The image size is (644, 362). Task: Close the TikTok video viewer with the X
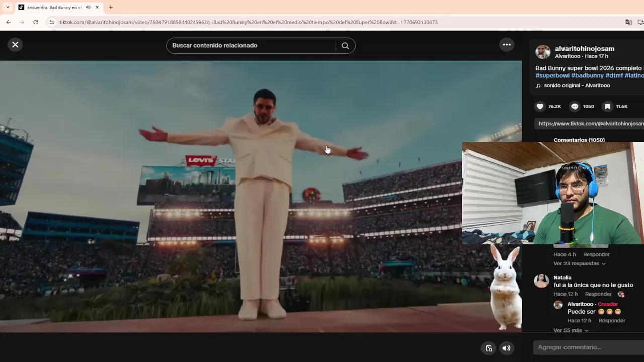click(x=15, y=45)
